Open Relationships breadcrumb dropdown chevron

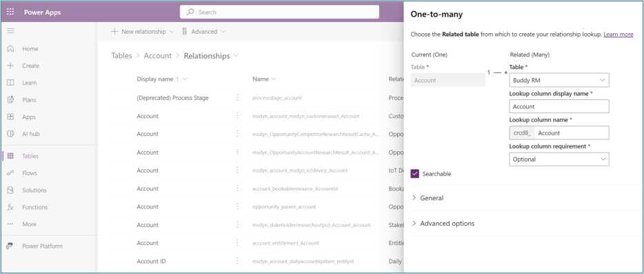237,55
